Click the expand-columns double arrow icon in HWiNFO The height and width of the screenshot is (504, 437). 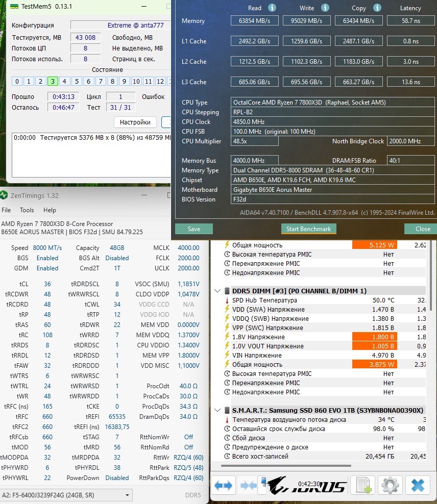[223, 485]
